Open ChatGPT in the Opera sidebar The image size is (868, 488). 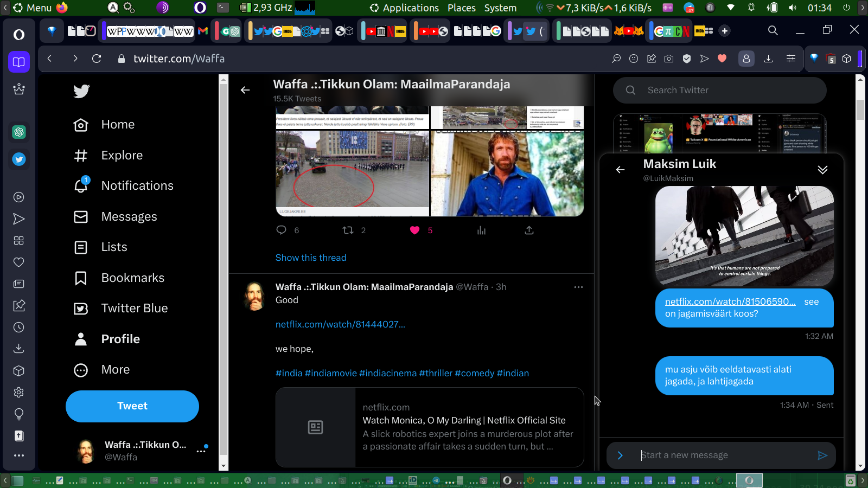(19, 132)
